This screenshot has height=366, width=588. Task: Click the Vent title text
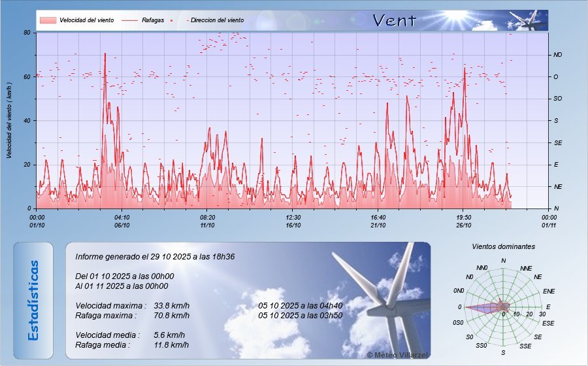pyautogui.click(x=394, y=20)
